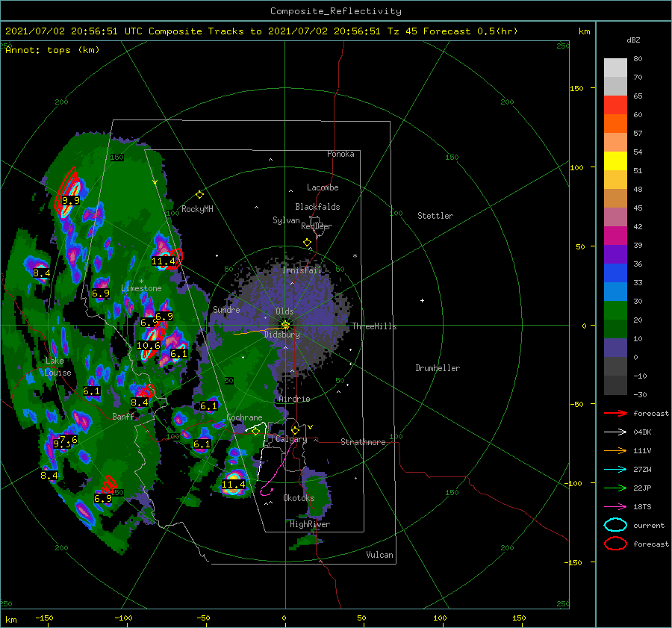This screenshot has width=672, height=628.
Task: Select the 9.9 storm top label
Action: click(x=71, y=200)
